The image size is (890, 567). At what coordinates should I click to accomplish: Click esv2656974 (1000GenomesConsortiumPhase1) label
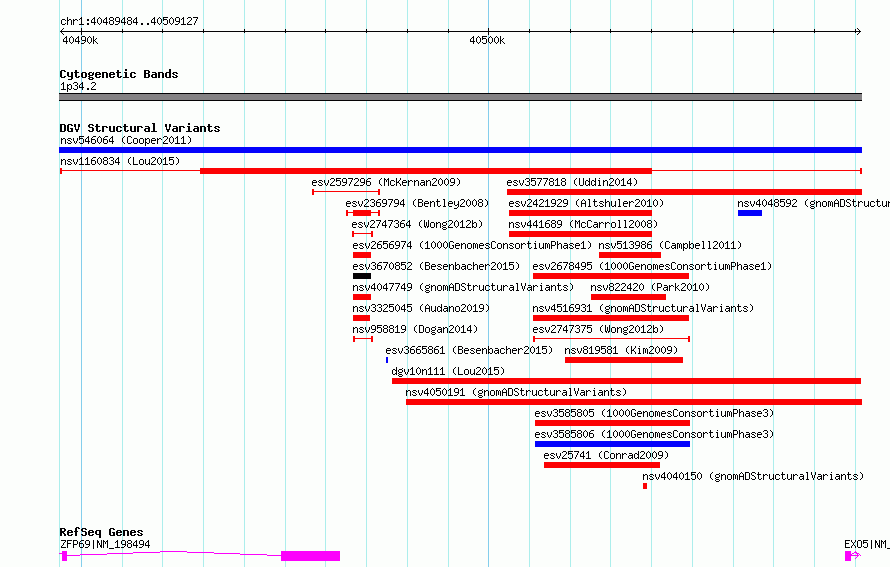(x=472, y=245)
